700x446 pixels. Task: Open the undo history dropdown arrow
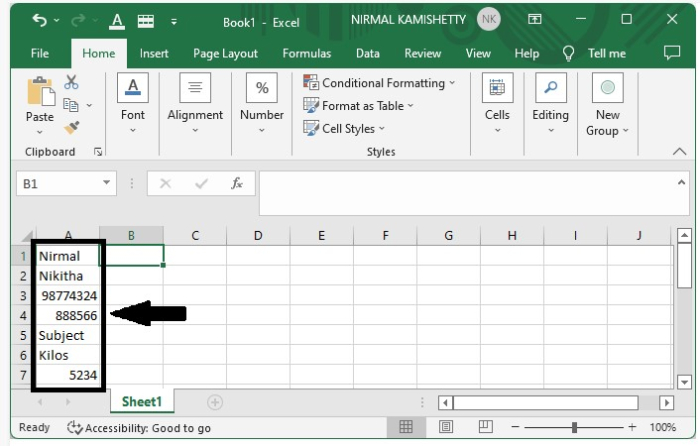coord(56,21)
